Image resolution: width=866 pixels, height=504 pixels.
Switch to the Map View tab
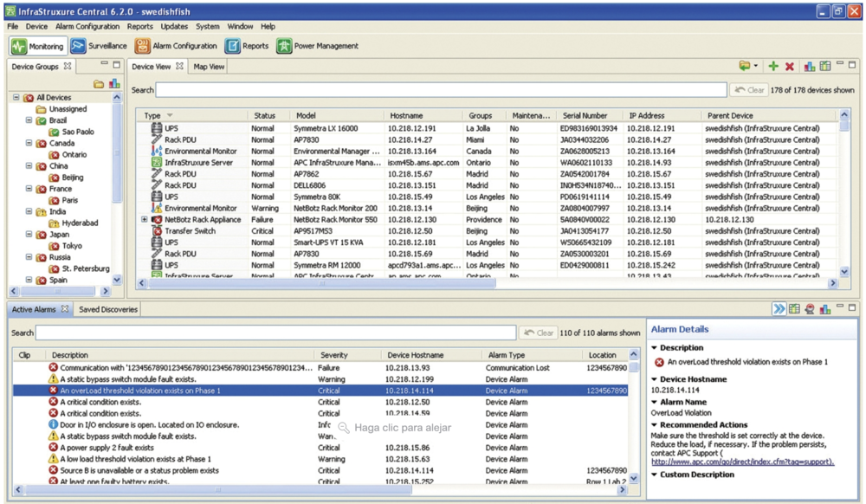click(209, 66)
